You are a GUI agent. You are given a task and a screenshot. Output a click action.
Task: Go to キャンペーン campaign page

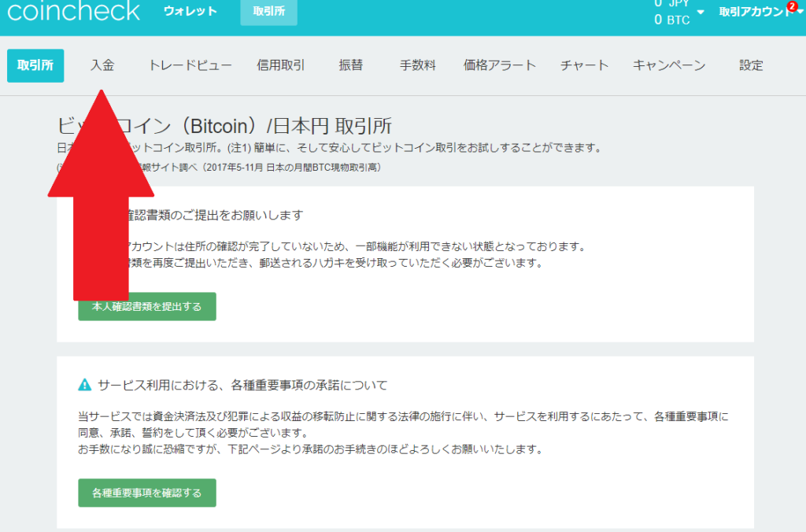[x=669, y=65]
